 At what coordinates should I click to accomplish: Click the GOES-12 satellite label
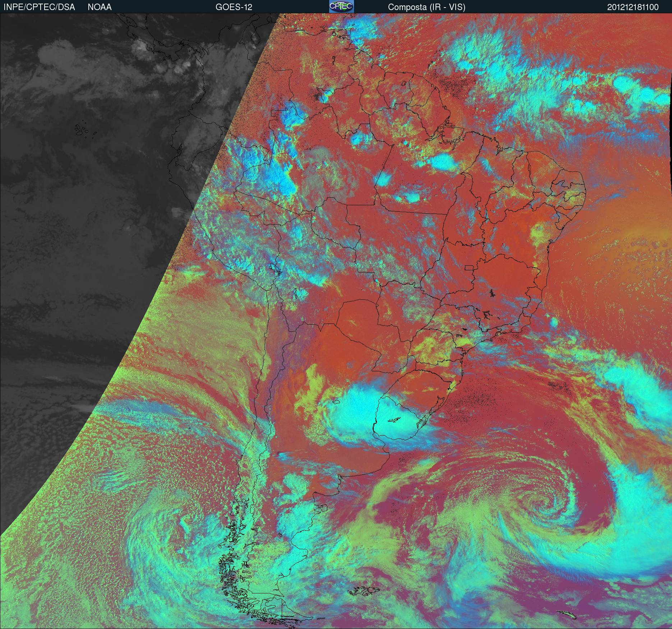tap(234, 7)
